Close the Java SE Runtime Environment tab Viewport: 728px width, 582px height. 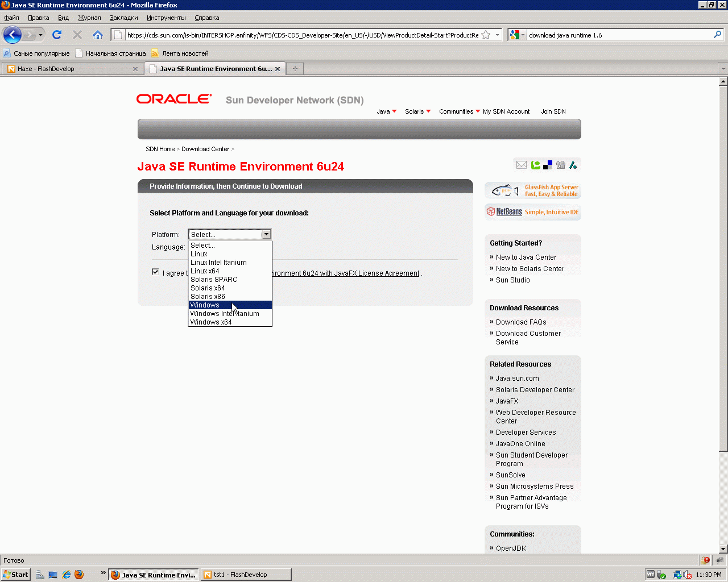point(278,69)
